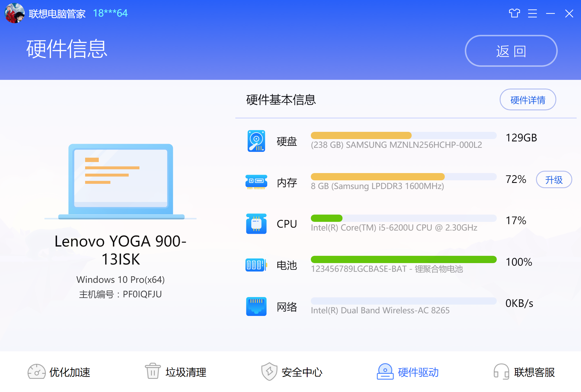Image resolution: width=581 pixels, height=392 pixels.
Task: Click the 联想电脑管家 app title
Action: pos(57,14)
